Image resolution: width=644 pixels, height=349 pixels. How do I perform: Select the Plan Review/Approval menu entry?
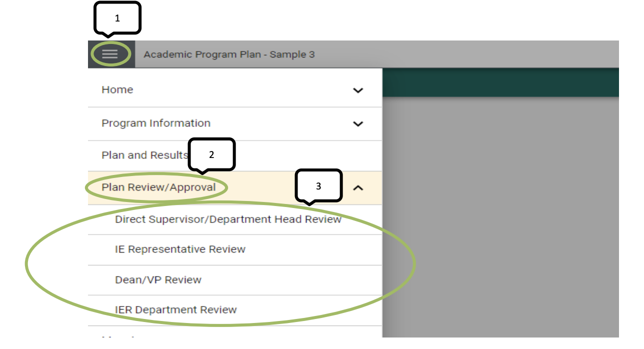coord(157,187)
